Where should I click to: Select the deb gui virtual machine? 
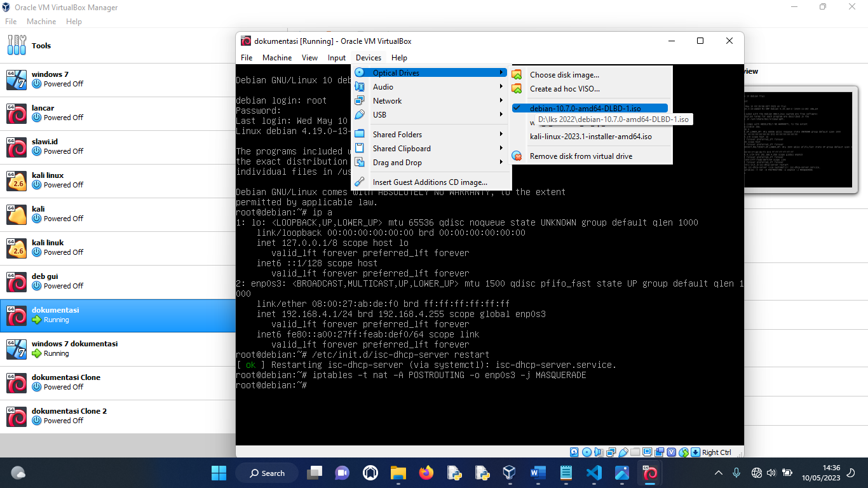118,281
